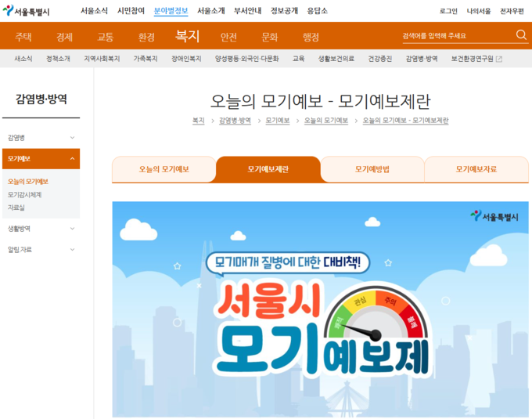Open 교육 submenu item
This screenshot has height=419, width=532.
click(298, 59)
